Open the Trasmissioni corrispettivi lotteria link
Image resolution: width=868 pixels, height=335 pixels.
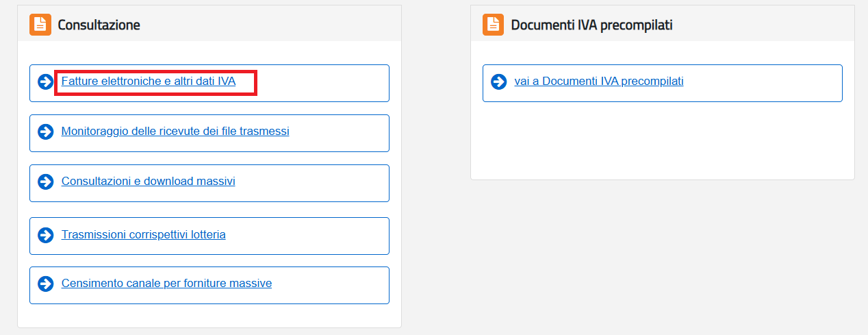click(x=144, y=235)
